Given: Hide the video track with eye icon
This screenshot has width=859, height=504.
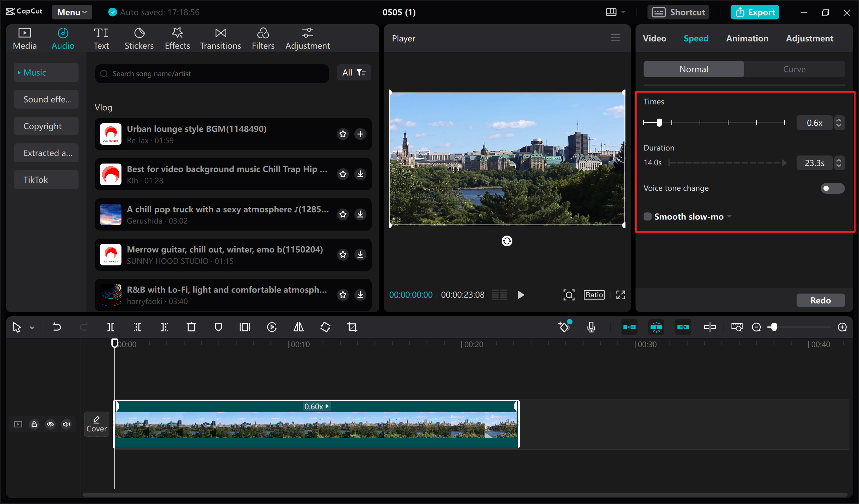Looking at the screenshot, I should (50, 424).
